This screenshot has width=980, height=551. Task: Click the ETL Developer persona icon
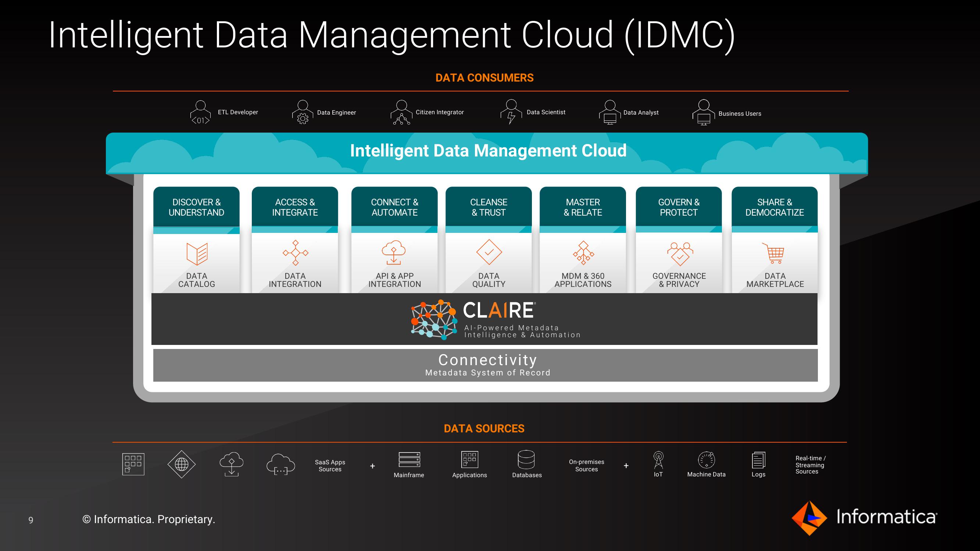click(x=200, y=112)
